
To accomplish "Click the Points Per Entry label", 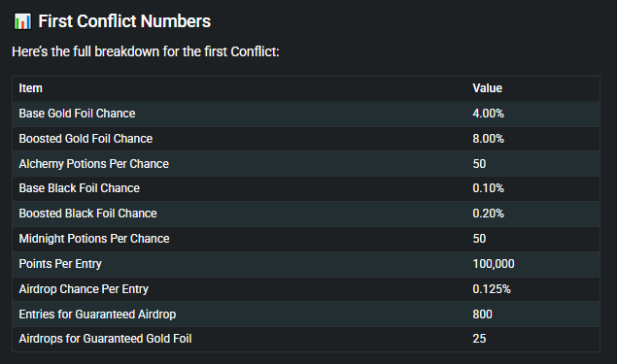I will click(60, 264).
